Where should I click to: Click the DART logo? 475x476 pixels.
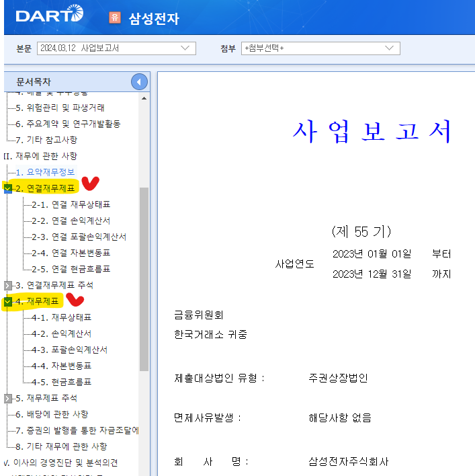(x=50, y=14)
